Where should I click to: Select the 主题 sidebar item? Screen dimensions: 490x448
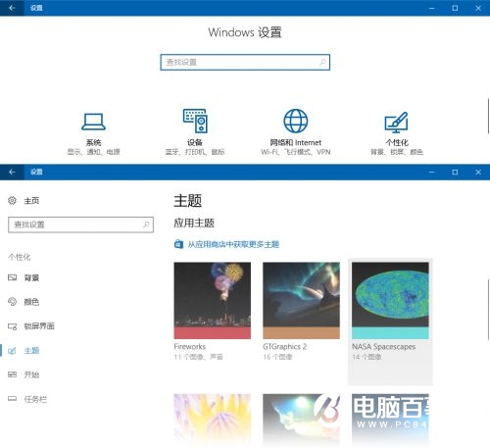31,351
